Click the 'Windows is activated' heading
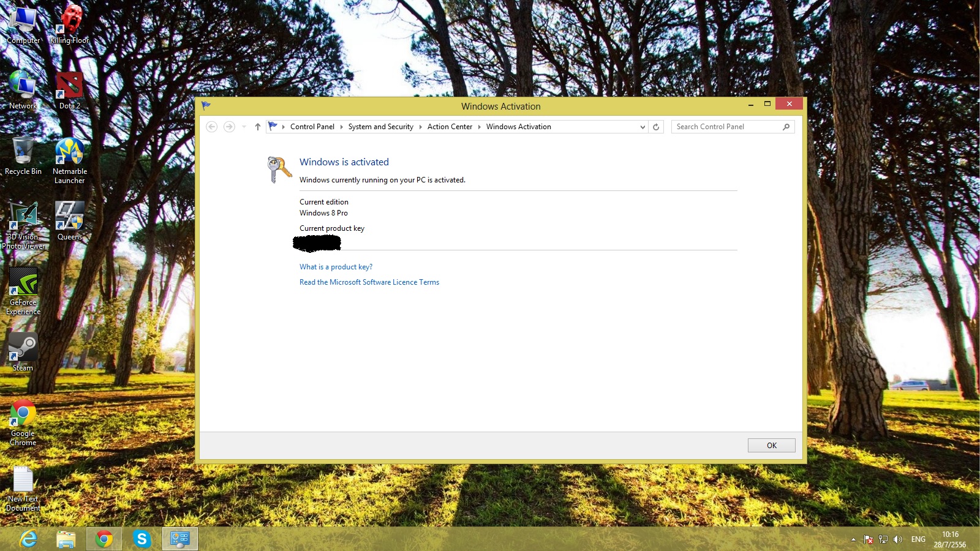This screenshot has height=551, width=980. click(344, 162)
